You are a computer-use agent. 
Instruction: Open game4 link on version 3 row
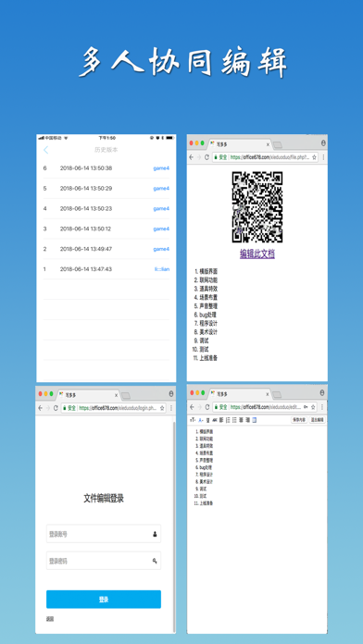pos(161,229)
